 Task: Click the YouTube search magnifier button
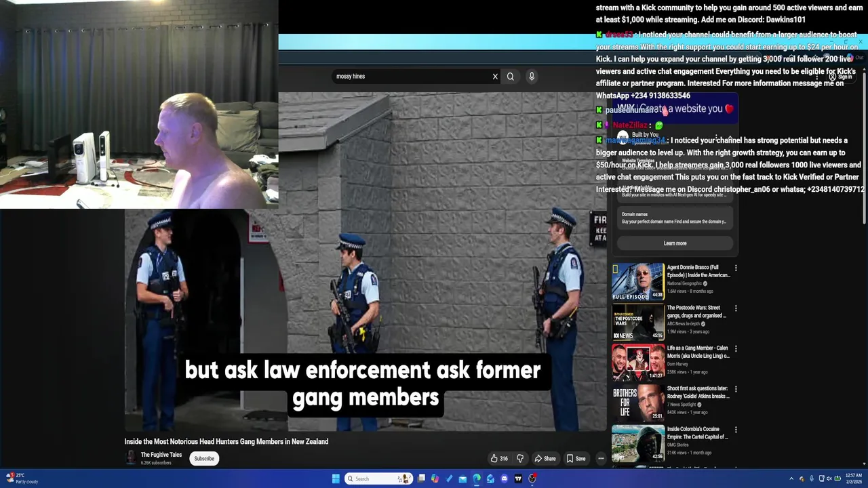click(511, 77)
